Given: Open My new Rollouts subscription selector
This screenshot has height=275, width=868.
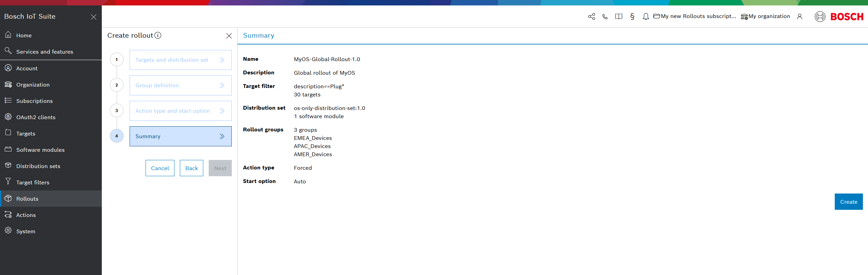Looking at the screenshot, I should [x=695, y=16].
